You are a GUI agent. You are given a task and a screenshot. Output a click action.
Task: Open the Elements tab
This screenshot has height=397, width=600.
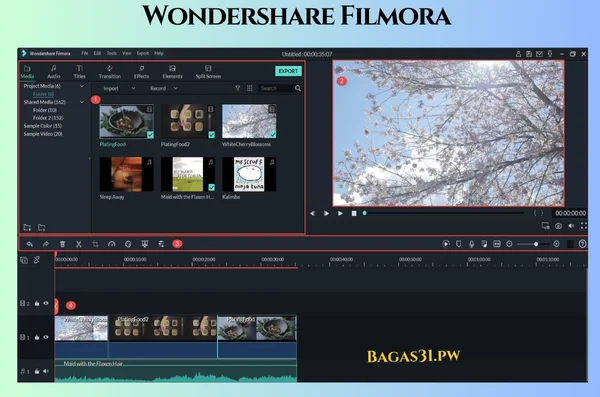(172, 72)
